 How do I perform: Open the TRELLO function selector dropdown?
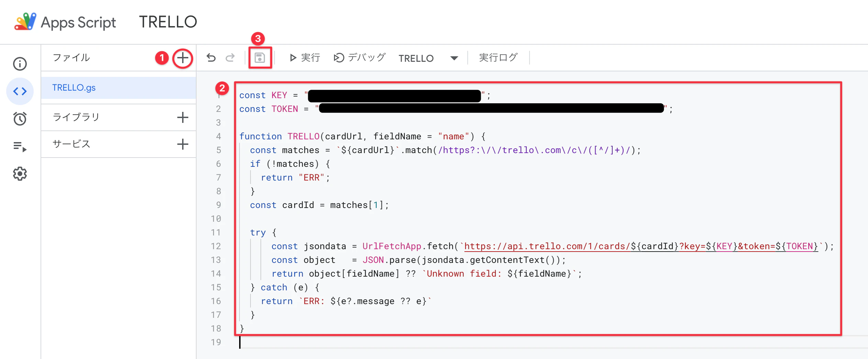428,58
